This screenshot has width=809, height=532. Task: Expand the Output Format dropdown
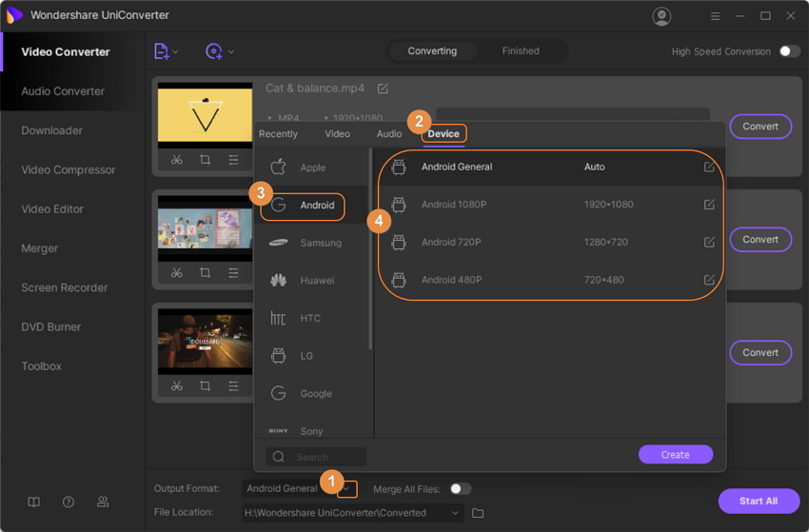point(348,488)
